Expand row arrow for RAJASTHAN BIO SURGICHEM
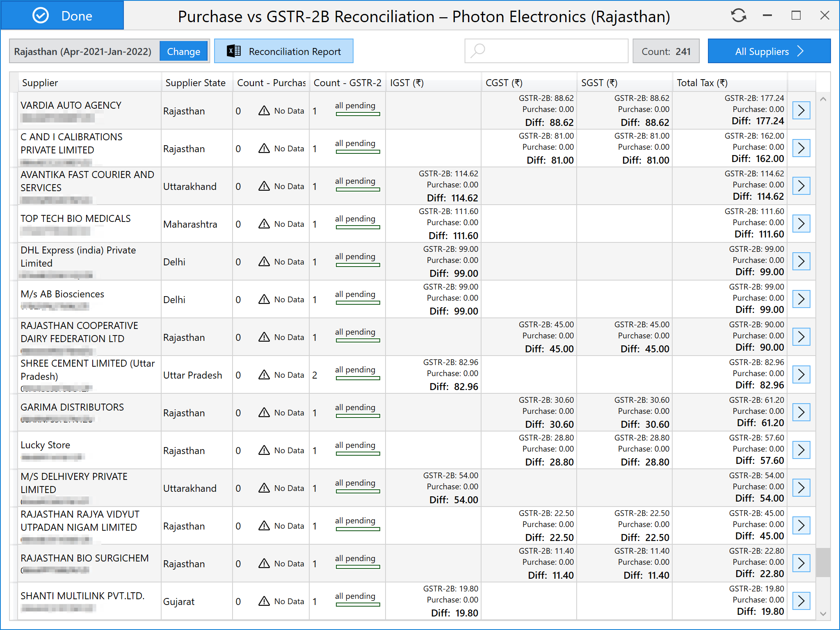840x630 pixels. point(801,563)
